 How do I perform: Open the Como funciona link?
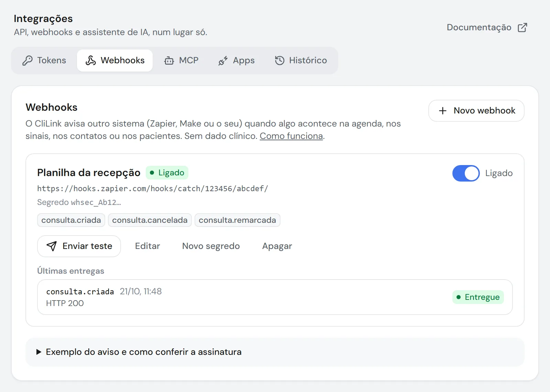(291, 136)
